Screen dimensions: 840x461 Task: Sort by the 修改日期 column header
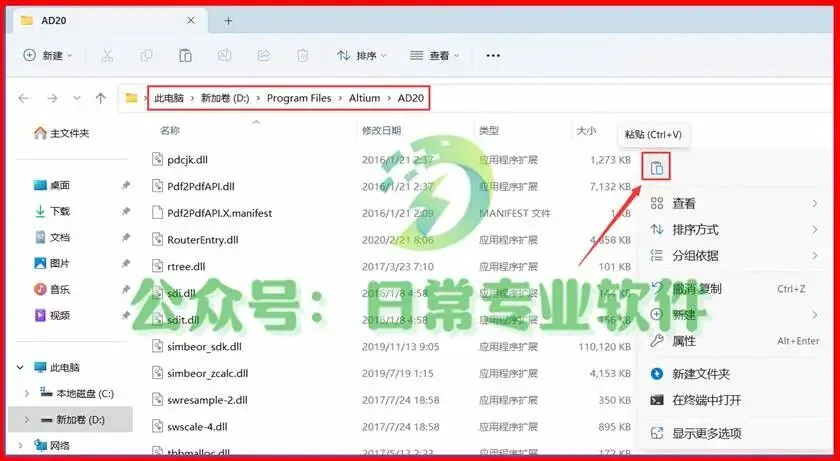coord(381,131)
